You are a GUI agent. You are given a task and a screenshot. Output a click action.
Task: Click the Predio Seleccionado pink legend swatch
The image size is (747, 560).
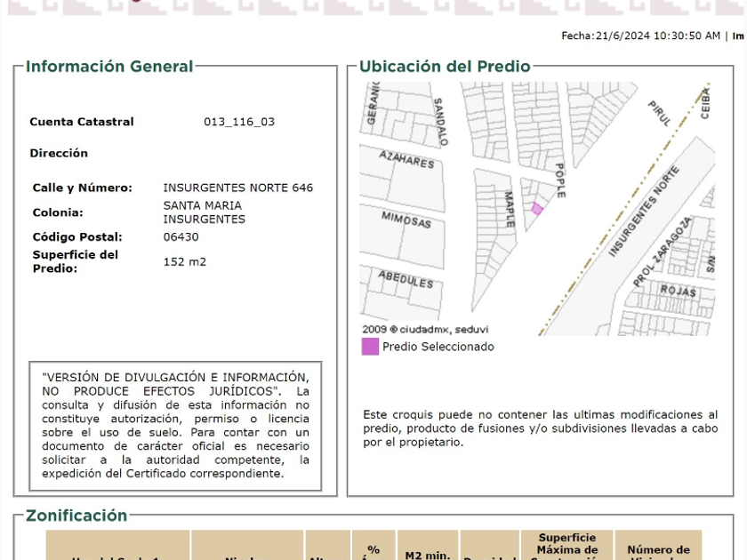(370, 347)
